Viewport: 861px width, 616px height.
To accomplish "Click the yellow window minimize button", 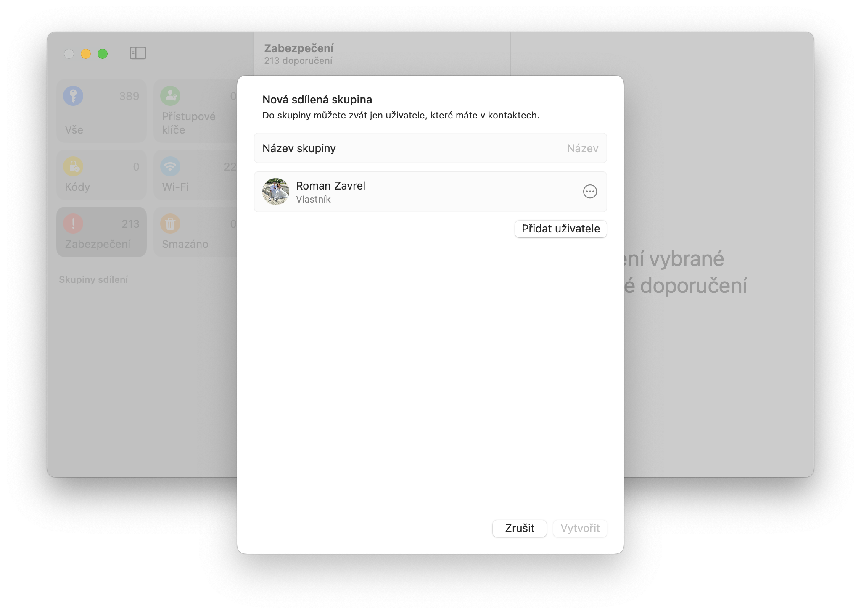I will [86, 54].
